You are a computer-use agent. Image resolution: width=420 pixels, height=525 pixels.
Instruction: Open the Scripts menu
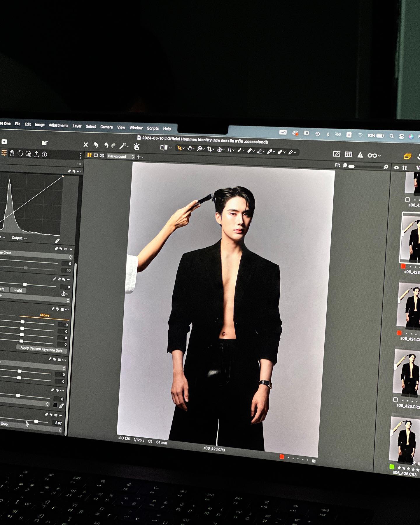coord(153,128)
